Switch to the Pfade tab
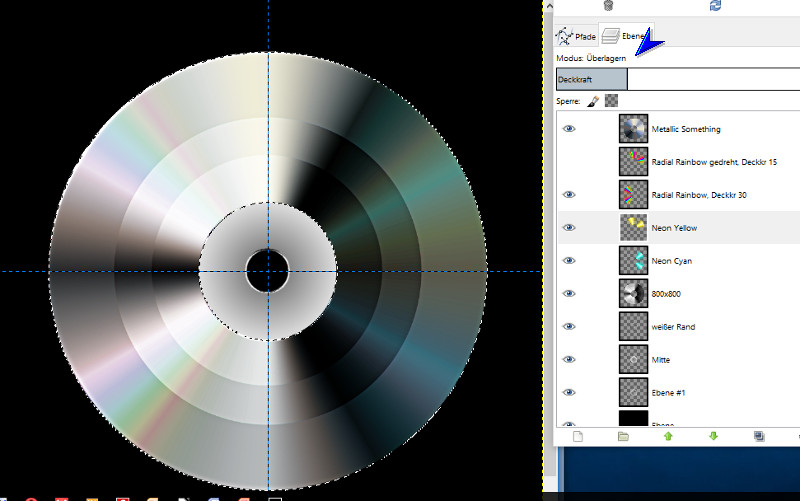The width and height of the screenshot is (800, 501). point(577,36)
